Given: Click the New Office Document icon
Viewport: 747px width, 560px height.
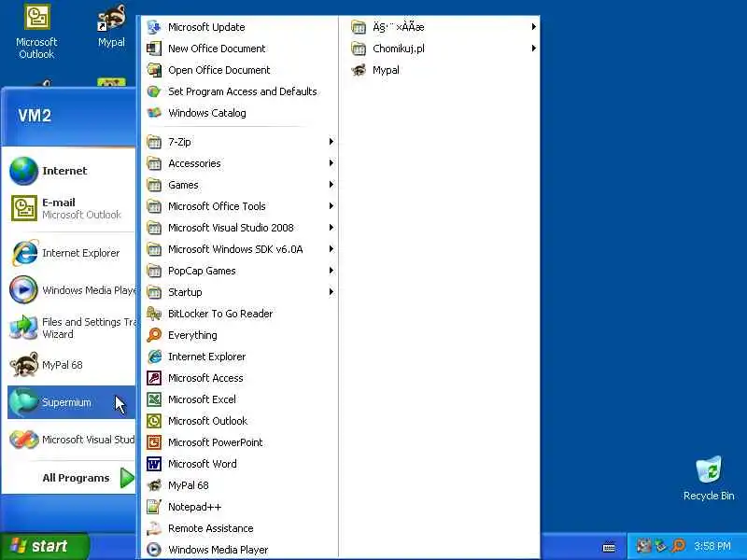Looking at the screenshot, I should point(154,49).
